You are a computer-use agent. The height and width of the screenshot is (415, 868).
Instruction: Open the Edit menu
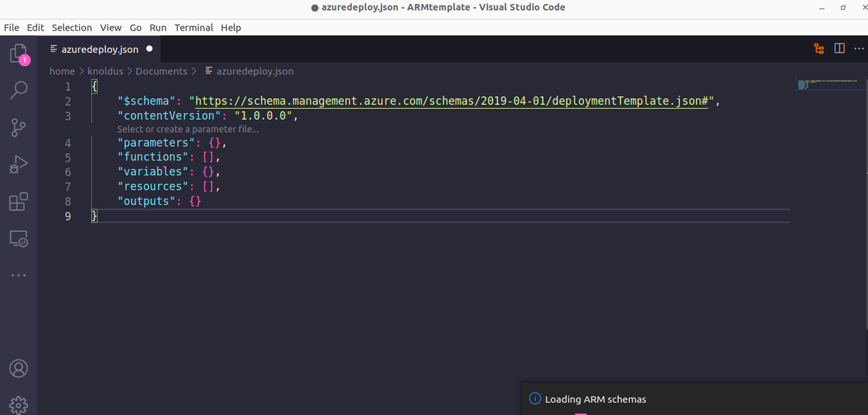pyautogui.click(x=35, y=28)
